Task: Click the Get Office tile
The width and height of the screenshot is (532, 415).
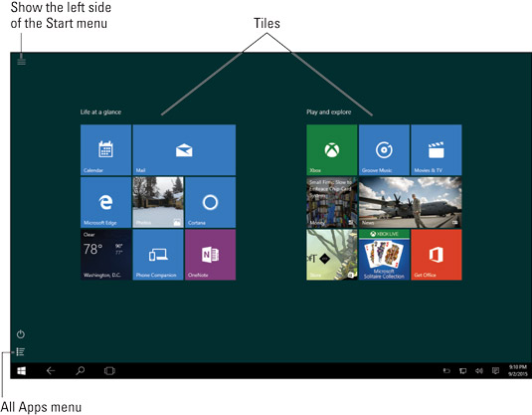Action: pyautogui.click(x=437, y=255)
